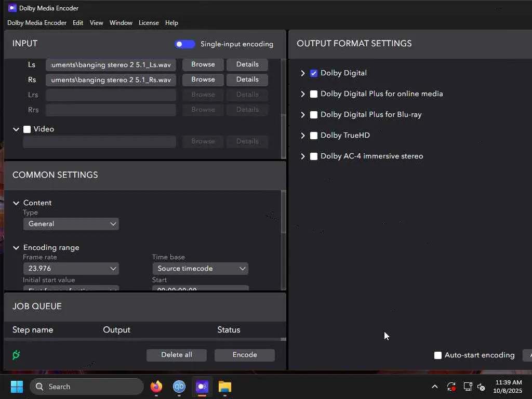Check Dolby Digital Plus for Blu-ray
The image size is (532, 399).
[313, 115]
